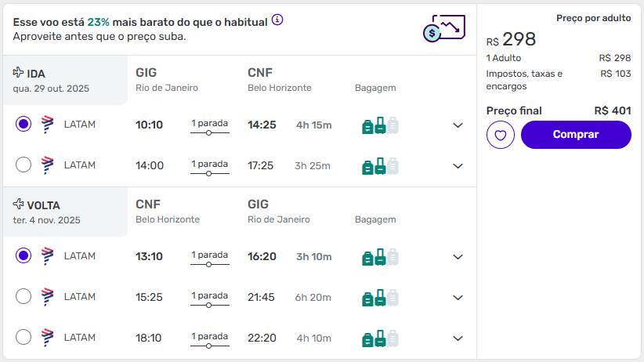Expand details of the 10:10 outbound flight
Viewport: 644px width, 362px height.
coord(458,125)
